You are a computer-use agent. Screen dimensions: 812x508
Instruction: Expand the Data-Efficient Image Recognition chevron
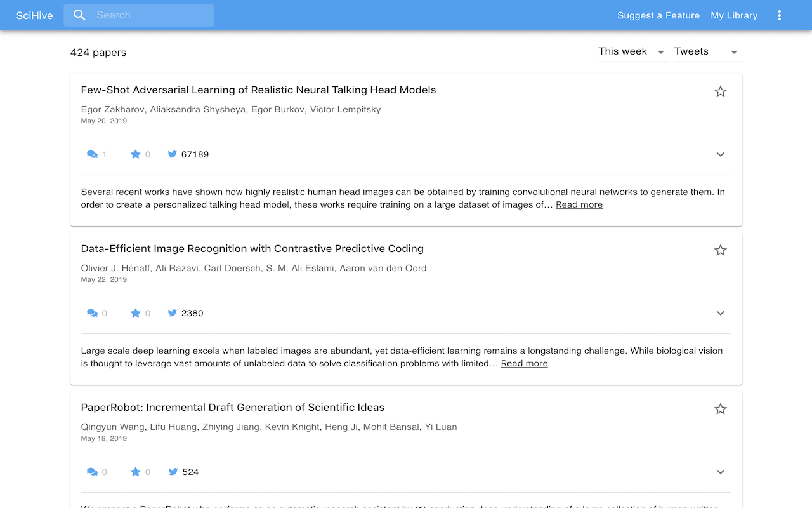pos(720,313)
